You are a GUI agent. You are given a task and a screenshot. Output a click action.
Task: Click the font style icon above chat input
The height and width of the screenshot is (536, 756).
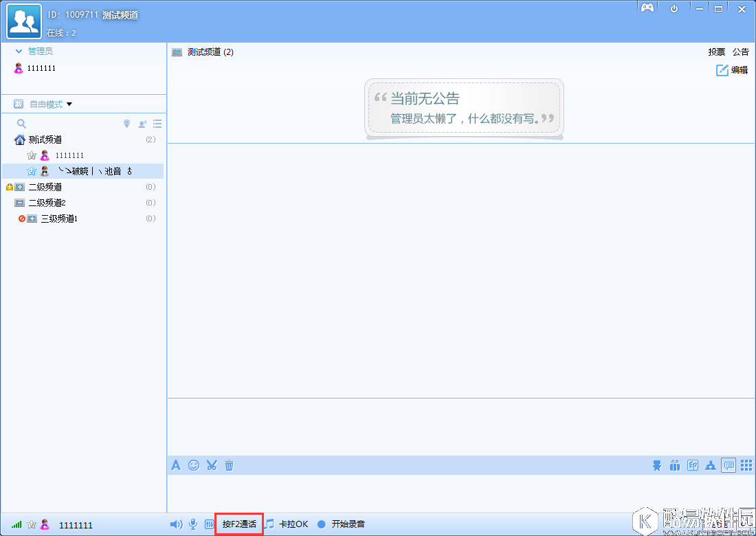(x=176, y=465)
